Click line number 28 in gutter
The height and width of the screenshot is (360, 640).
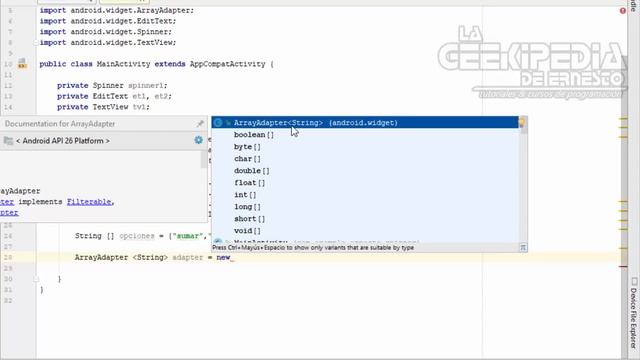(8, 258)
